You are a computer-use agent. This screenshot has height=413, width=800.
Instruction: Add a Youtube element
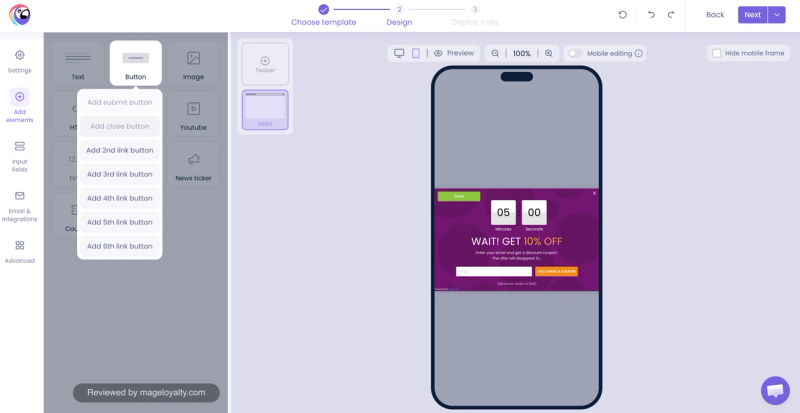[193, 114]
